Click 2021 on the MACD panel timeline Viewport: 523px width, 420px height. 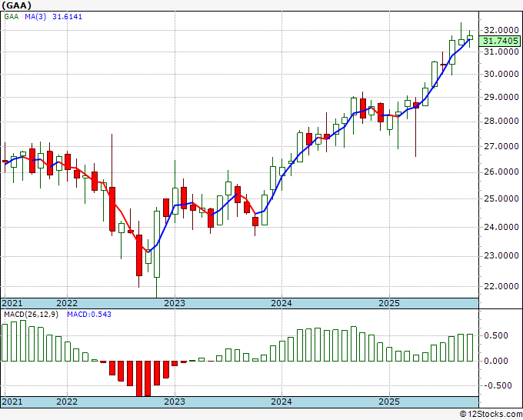[12, 402]
